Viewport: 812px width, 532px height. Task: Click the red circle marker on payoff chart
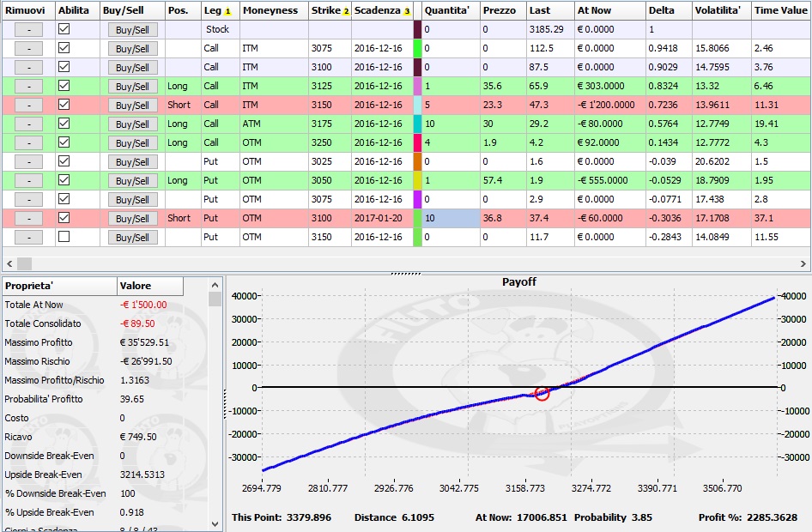tap(542, 394)
